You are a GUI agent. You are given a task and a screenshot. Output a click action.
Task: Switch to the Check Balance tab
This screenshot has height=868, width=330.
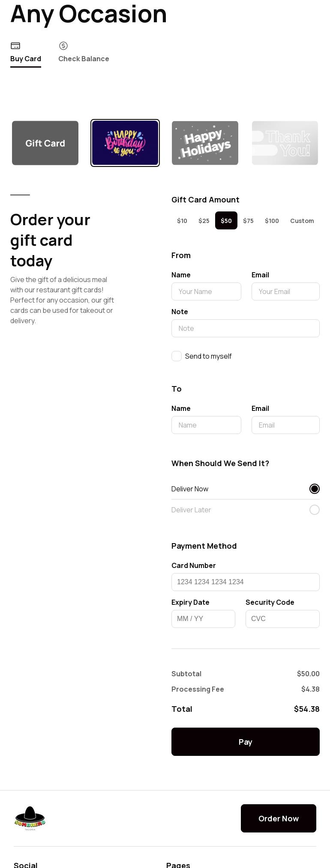(x=84, y=59)
